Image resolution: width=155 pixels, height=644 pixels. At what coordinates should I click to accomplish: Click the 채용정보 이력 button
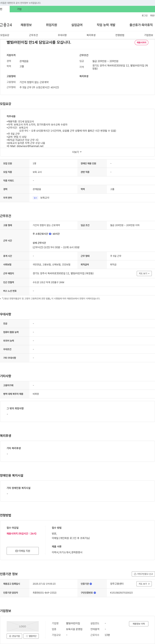139,624
